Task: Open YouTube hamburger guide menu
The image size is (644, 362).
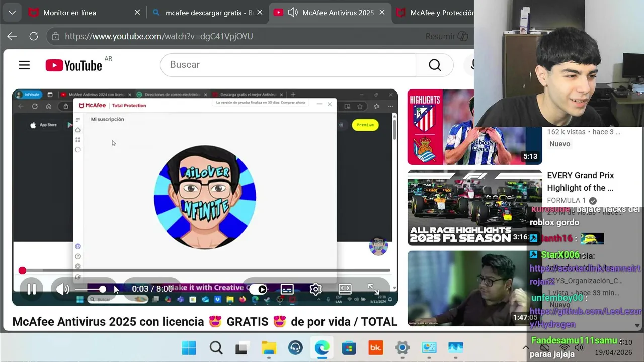Action: (x=24, y=65)
